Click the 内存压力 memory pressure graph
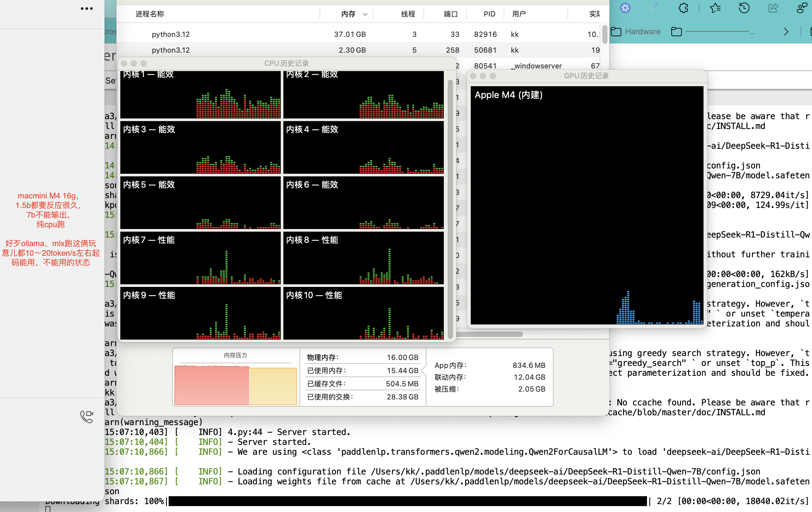This screenshot has width=812, height=512. pyautogui.click(x=235, y=385)
